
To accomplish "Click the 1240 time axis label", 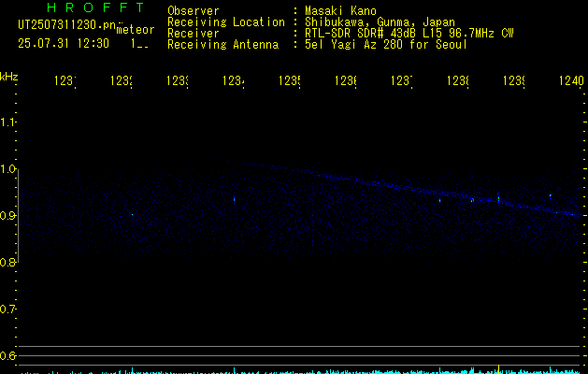I will [x=571, y=80].
